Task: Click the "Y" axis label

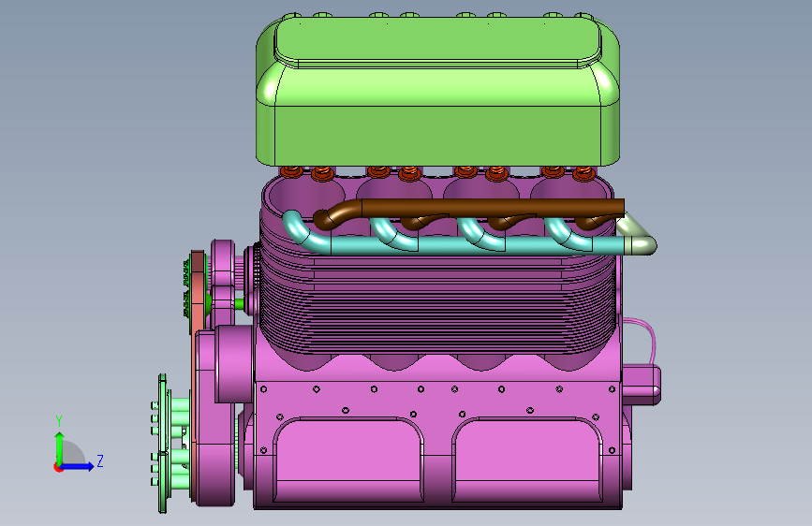Action: [59, 421]
